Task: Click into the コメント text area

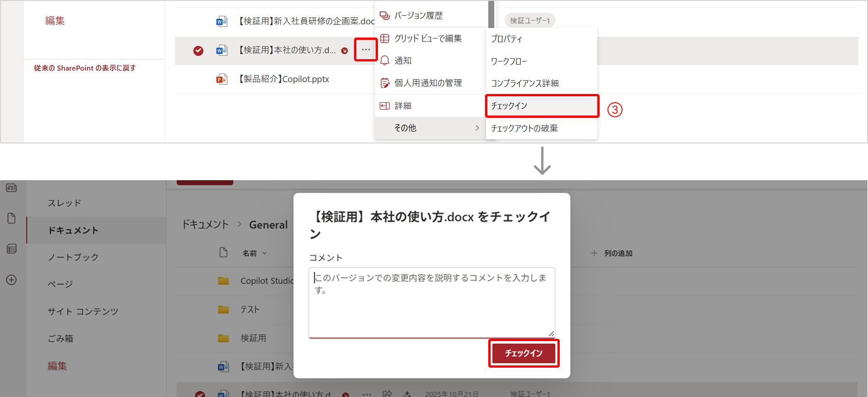Action: [431, 303]
